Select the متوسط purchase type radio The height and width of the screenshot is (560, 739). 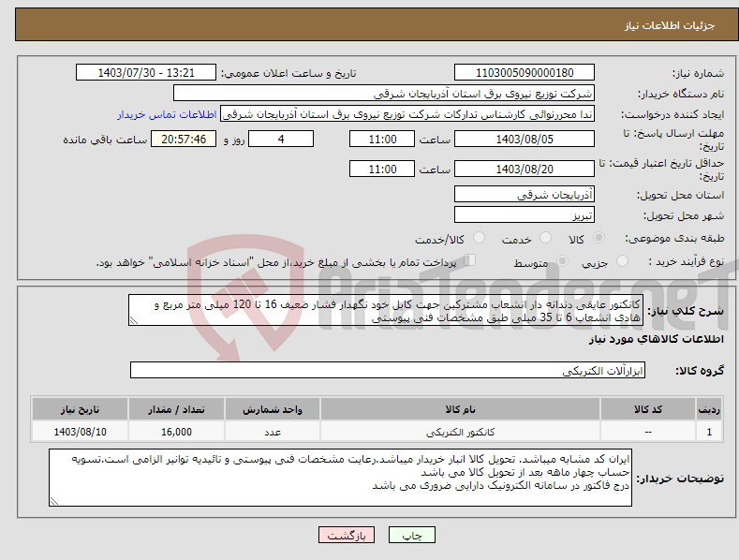(562, 261)
